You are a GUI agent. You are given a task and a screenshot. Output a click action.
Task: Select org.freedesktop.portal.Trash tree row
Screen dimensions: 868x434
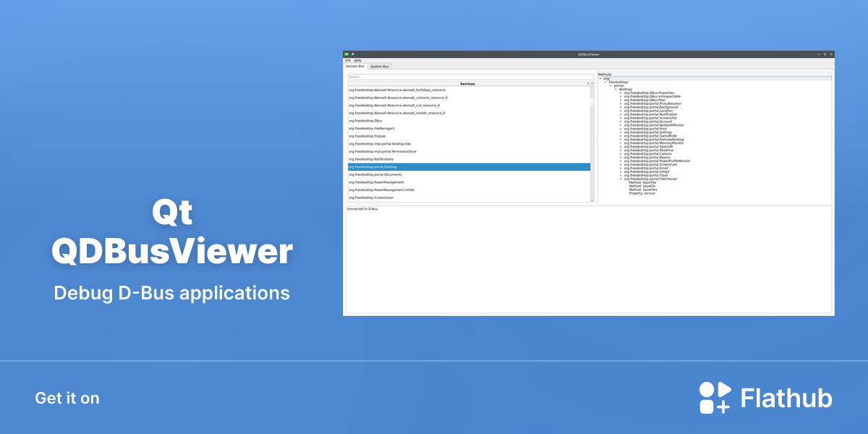tap(646, 175)
